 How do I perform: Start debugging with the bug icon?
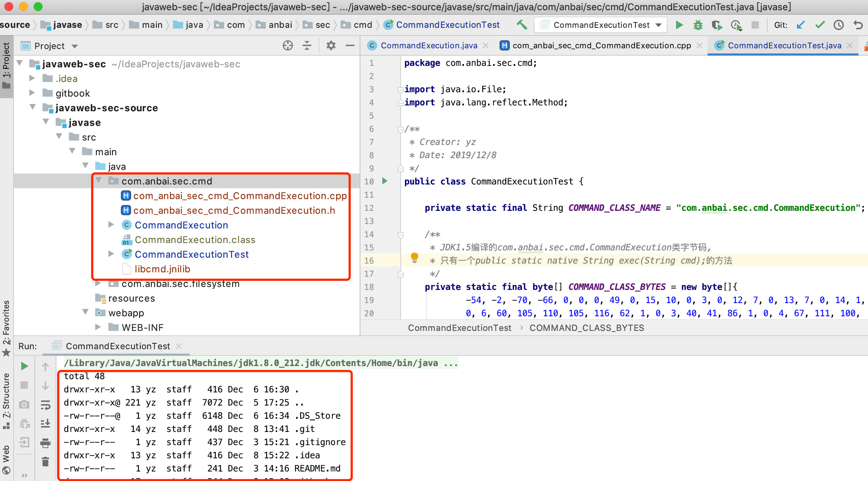tap(698, 25)
